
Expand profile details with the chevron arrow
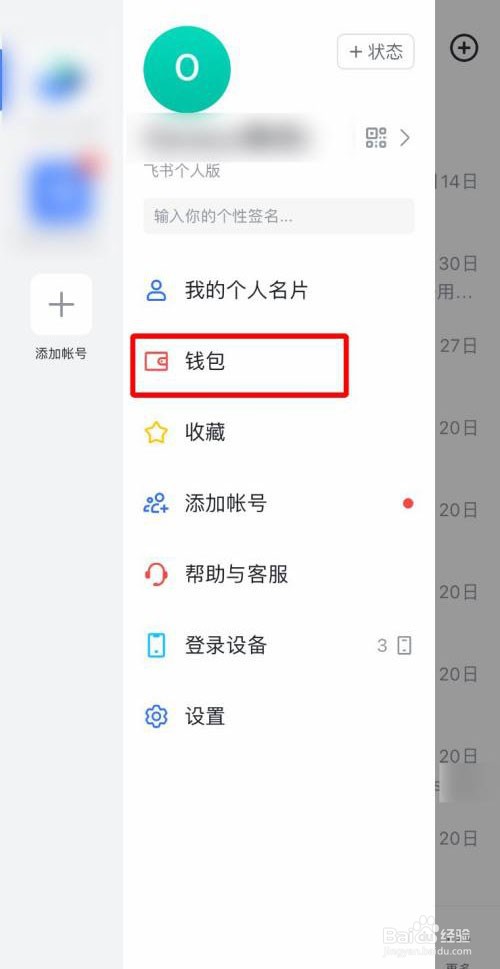pyautogui.click(x=405, y=137)
